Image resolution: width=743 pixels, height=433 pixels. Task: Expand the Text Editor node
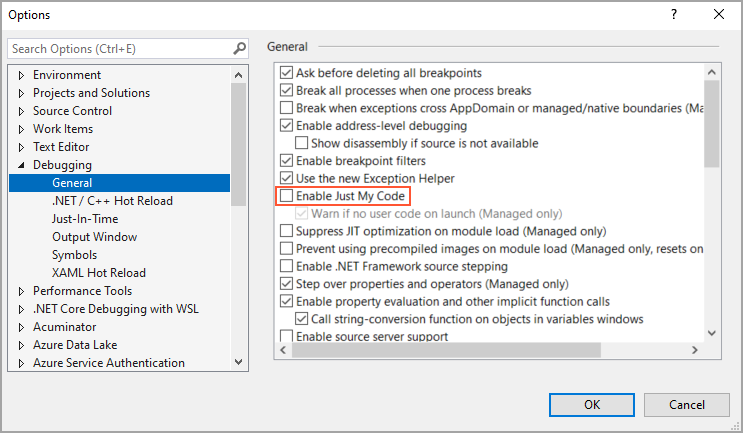point(22,147)
